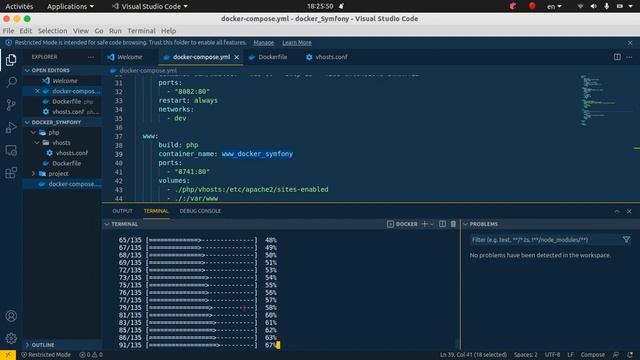The image size is (640, 360).
Task: Open the notifications bell in status bar
Action: click(630, 355)
